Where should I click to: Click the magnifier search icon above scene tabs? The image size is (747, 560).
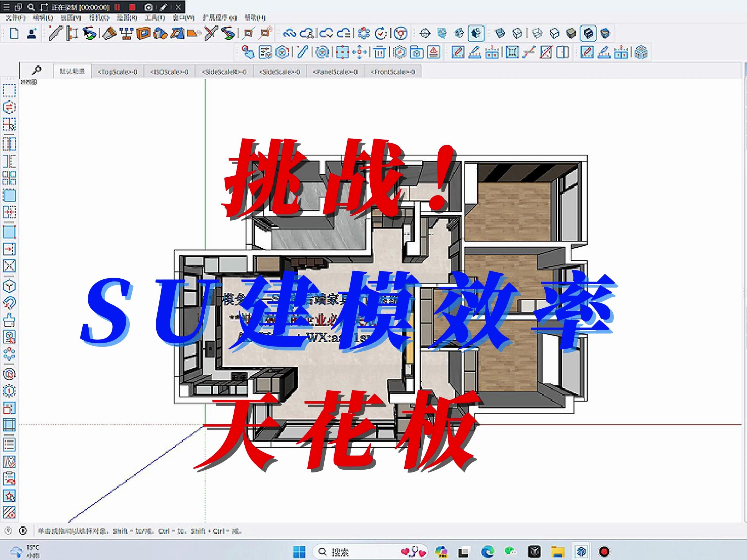(x=37, y=71)
